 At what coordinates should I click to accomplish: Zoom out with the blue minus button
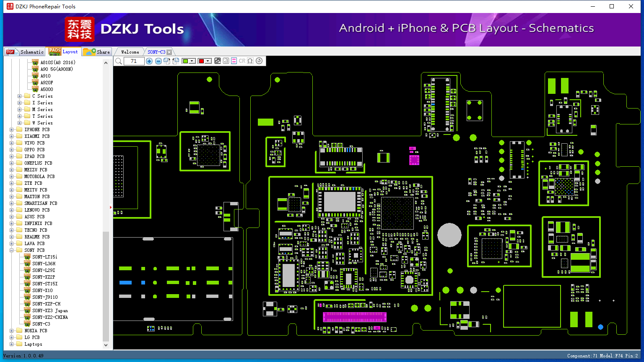pos(158,61)
